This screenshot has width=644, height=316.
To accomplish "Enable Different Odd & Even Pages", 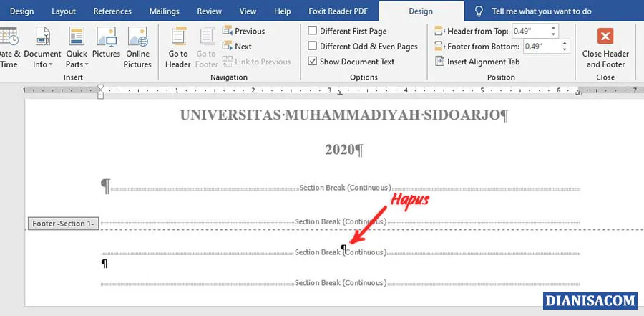I will (x=313, y=46).
